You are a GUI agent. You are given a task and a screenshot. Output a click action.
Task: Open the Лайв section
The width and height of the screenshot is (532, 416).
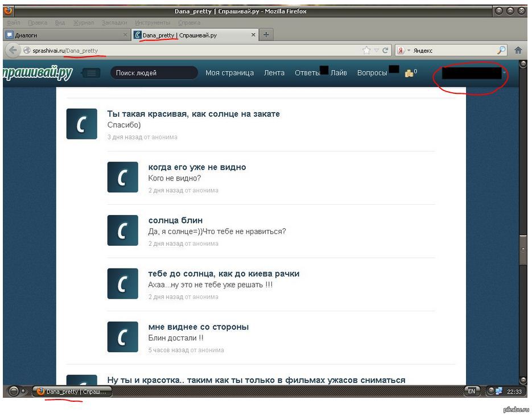pyautogui.click(x=339, y=73)
